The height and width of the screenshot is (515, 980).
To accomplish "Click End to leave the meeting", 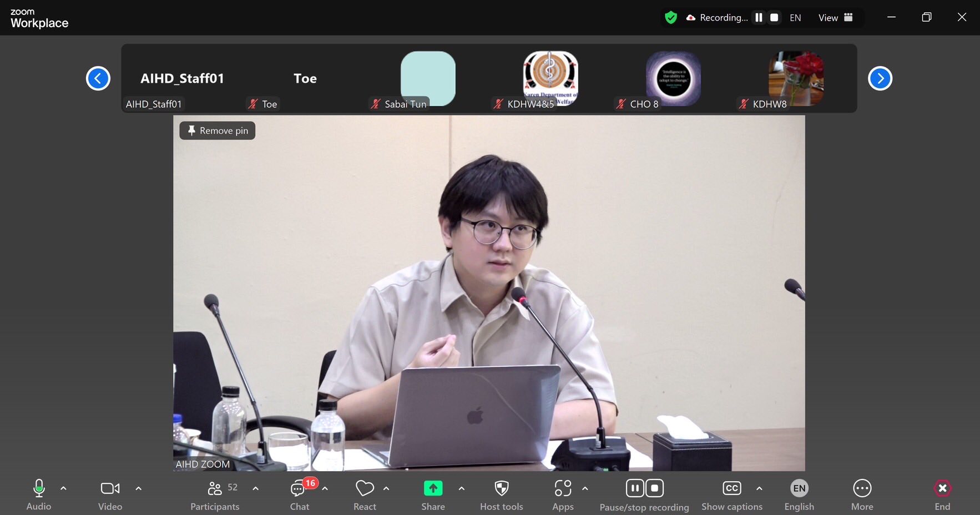I will coord(942,488).
